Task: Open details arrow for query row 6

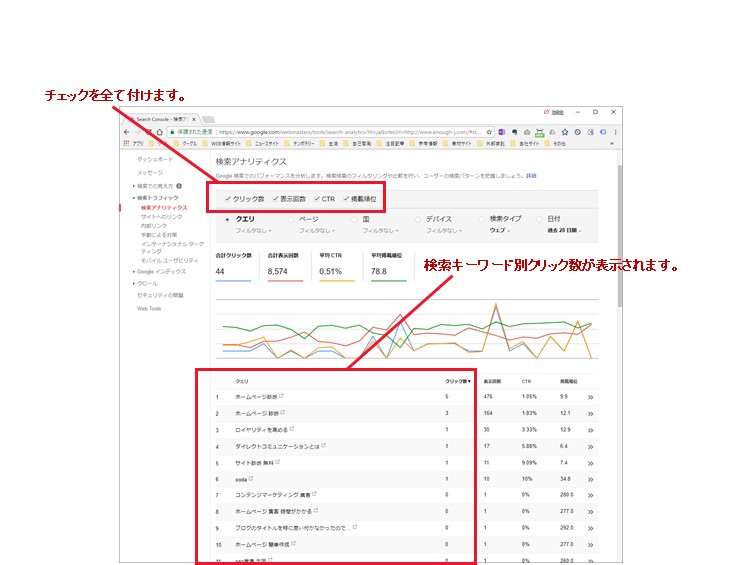Action: tap(590, 480)
